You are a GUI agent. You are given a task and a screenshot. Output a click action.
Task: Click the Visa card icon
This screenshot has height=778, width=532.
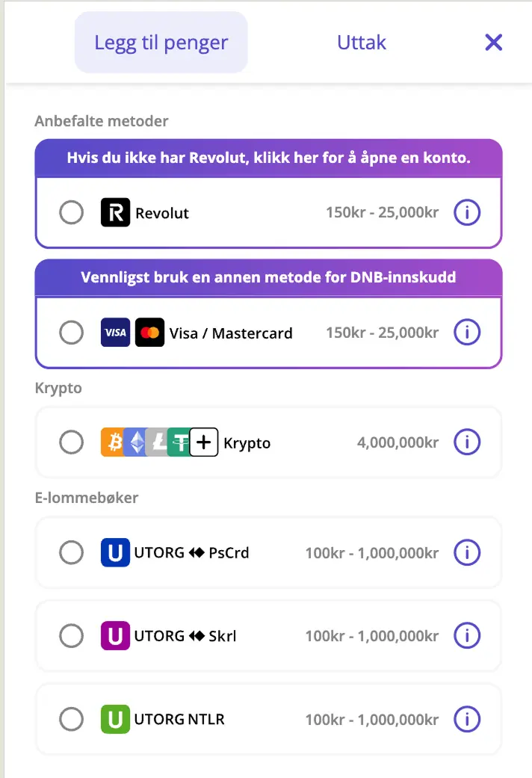115,333
